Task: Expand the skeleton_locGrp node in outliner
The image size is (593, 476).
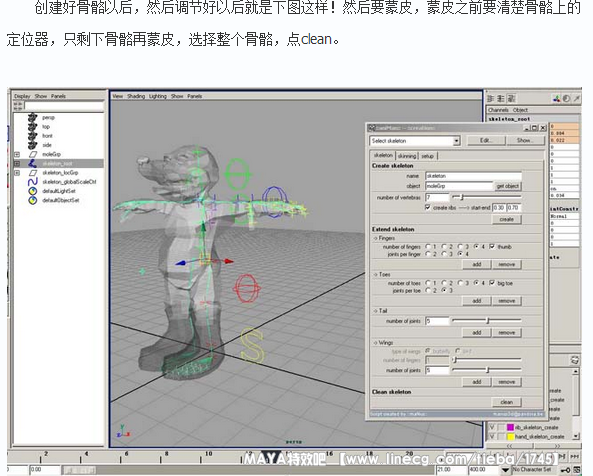Action: (x=17, y=173)
